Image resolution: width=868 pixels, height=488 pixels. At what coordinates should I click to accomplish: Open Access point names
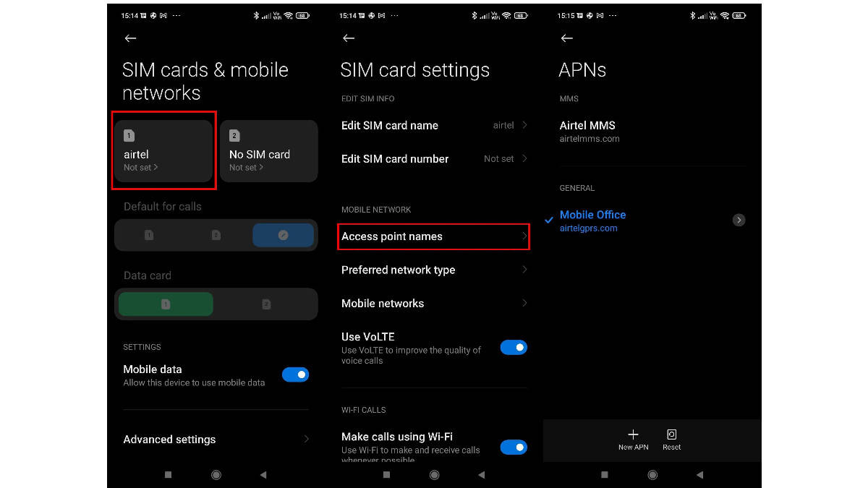pyautogui.click(x=434, y=236)
